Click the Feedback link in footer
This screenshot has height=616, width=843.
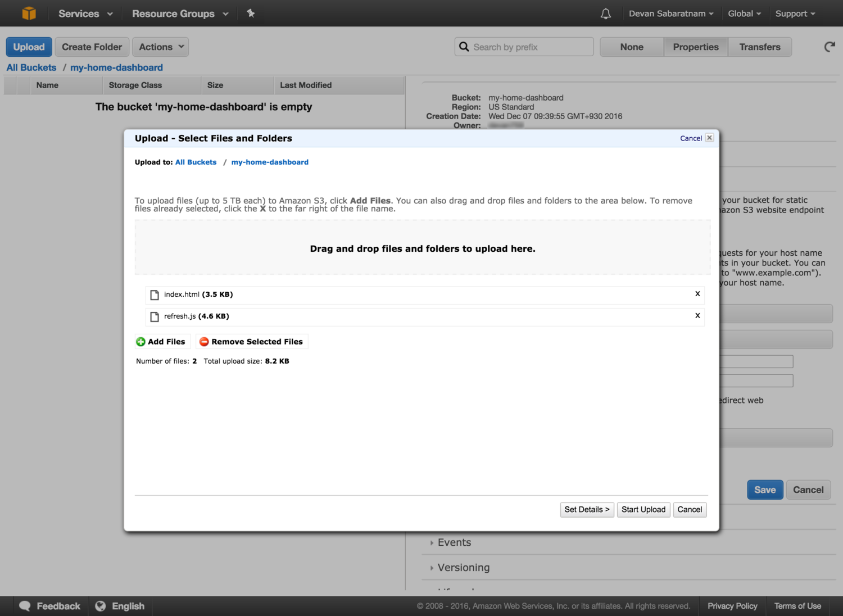point(58,606)
